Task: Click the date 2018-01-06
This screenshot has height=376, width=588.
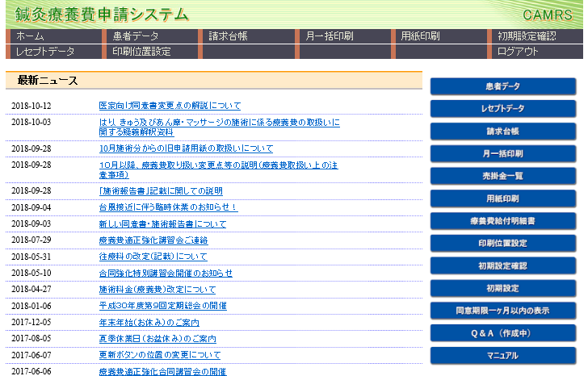Action: tap(31, 306)
